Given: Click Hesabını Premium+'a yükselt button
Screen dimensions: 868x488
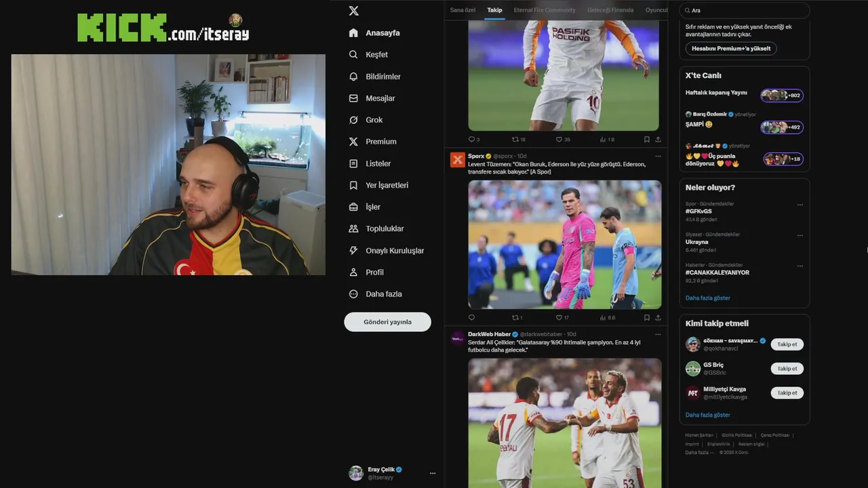Looking at the screenshot, I should tap(731, 49).
